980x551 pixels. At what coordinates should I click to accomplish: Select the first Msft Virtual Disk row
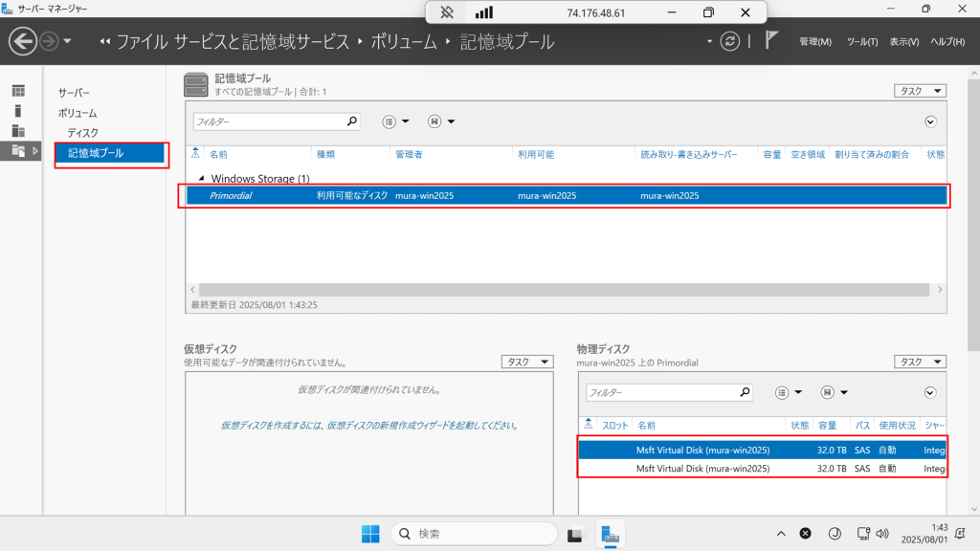pyautogui.click(x=762, y=450)
